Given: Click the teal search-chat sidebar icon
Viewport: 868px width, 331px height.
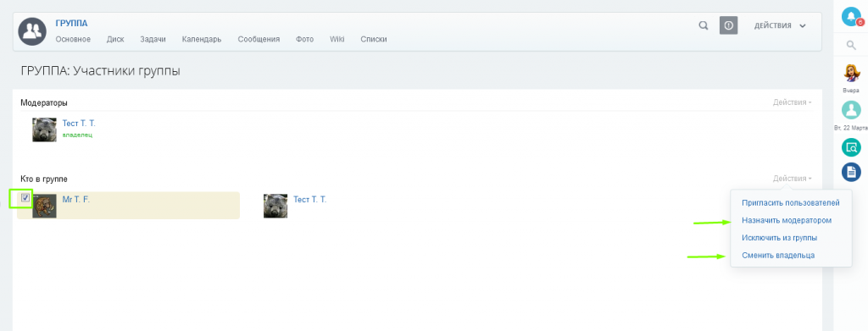Looking at the screenshot, I should click(x=851, y=147).
